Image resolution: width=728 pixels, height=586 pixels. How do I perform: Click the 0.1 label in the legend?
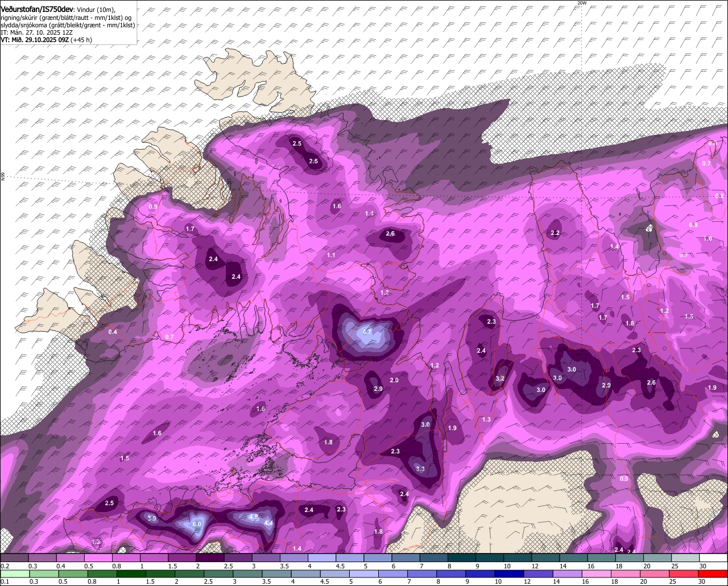[x=5, y=581]
